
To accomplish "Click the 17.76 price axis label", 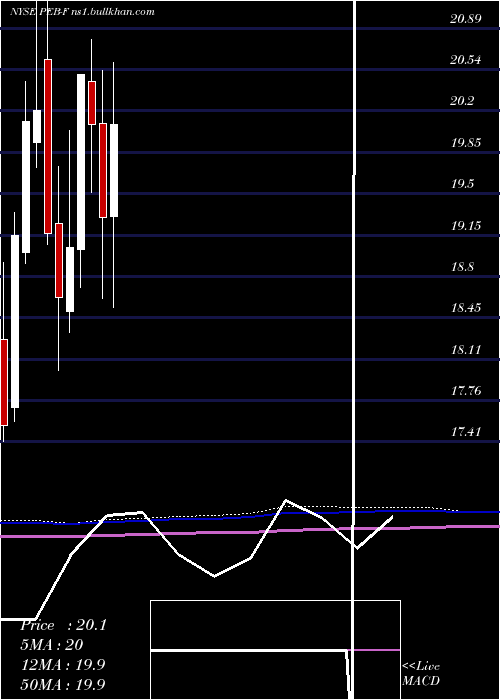I will (x=466, y=391).
